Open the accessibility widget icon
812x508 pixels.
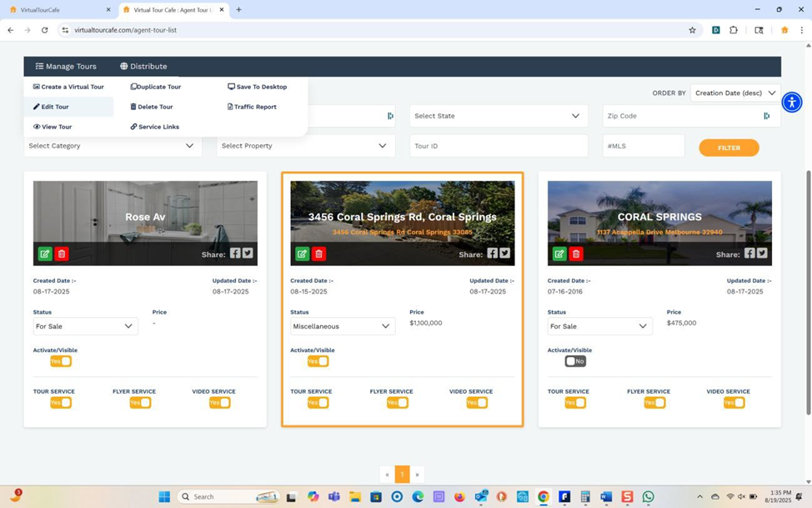click(x=791, y=102)
